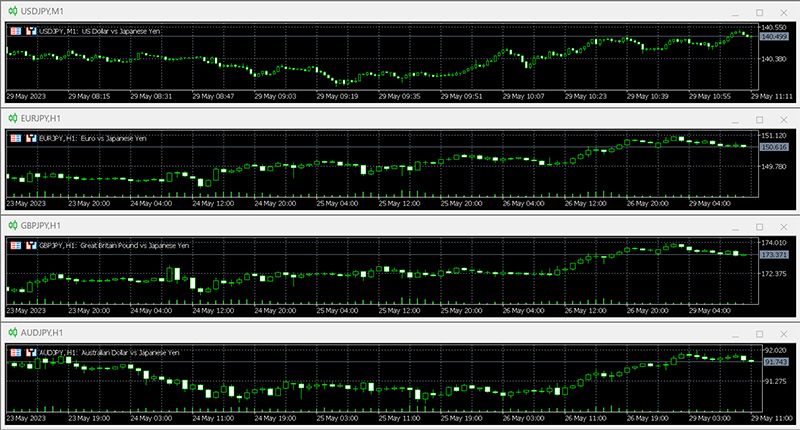Maximize the GBPJPY,H1 chart window
Image resolution: width=800 pixels, height=430 pixels.
coord(760,226)
